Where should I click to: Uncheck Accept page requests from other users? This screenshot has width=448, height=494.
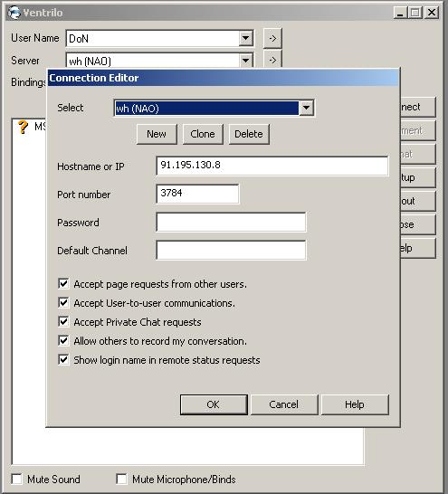(63, 283)
